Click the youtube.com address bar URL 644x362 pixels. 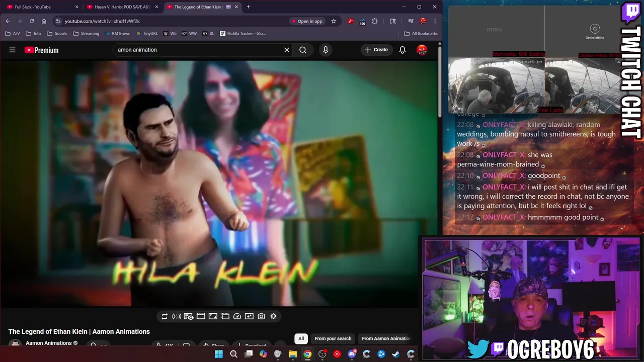pyautogui.click(x=102, y=21)
